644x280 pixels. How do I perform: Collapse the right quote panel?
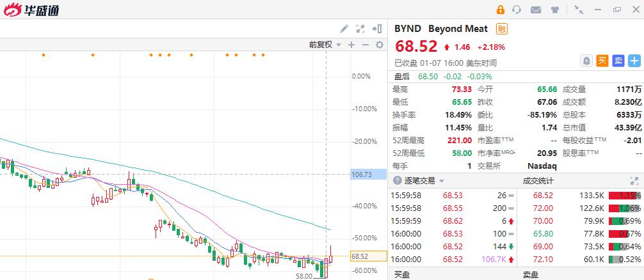coord(377,29)
